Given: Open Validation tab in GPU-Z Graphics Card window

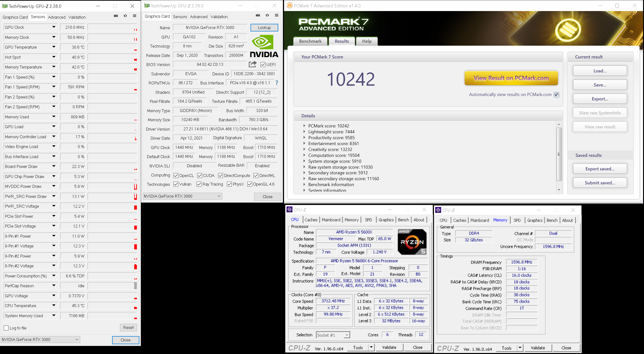Looking at the screenshot, I should pyautogui.click(x=219, y=16).
